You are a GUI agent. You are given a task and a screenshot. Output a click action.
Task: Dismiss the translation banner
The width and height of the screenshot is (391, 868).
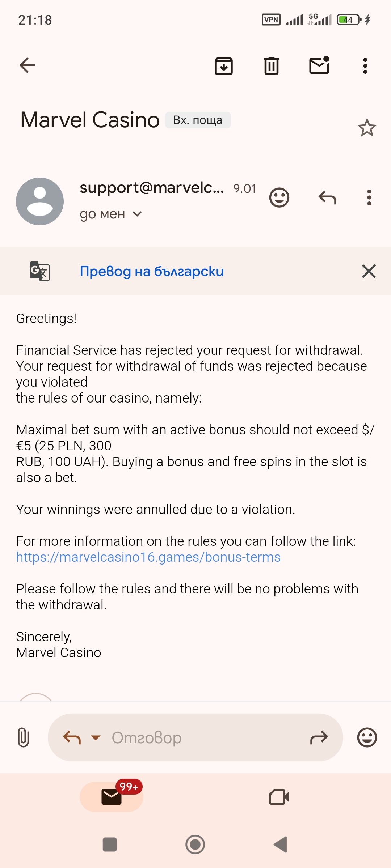369,271
